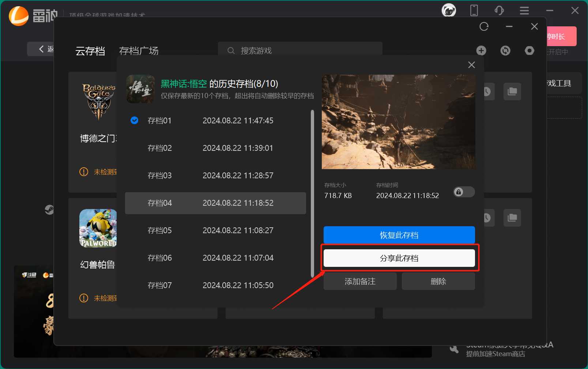The height and width of the screenshot is (369, 588).
Task: Open Baldur's Gate card save folder icon
Action: pos(512,92)
